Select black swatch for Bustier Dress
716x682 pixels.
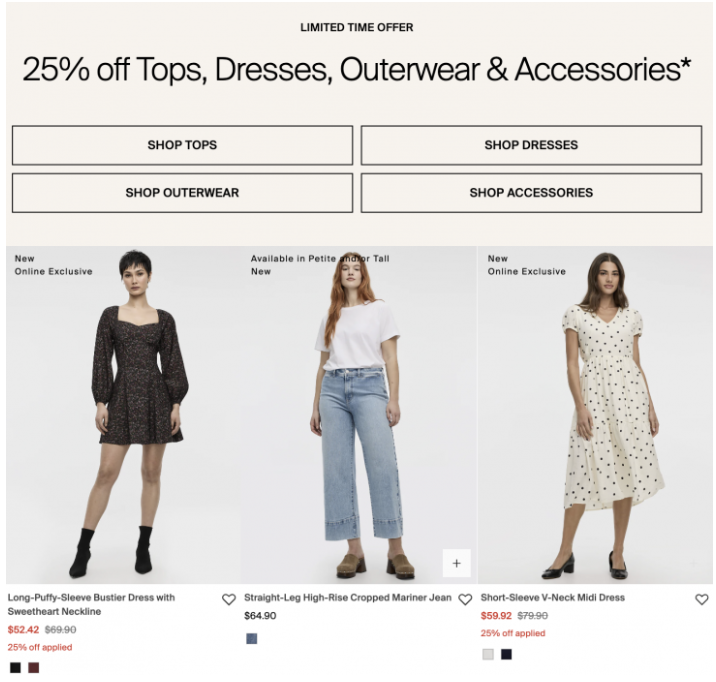coord(15,668)
